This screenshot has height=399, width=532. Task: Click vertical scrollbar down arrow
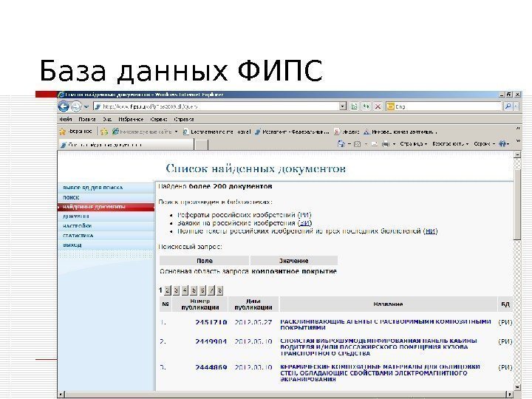tap(517, 387)
